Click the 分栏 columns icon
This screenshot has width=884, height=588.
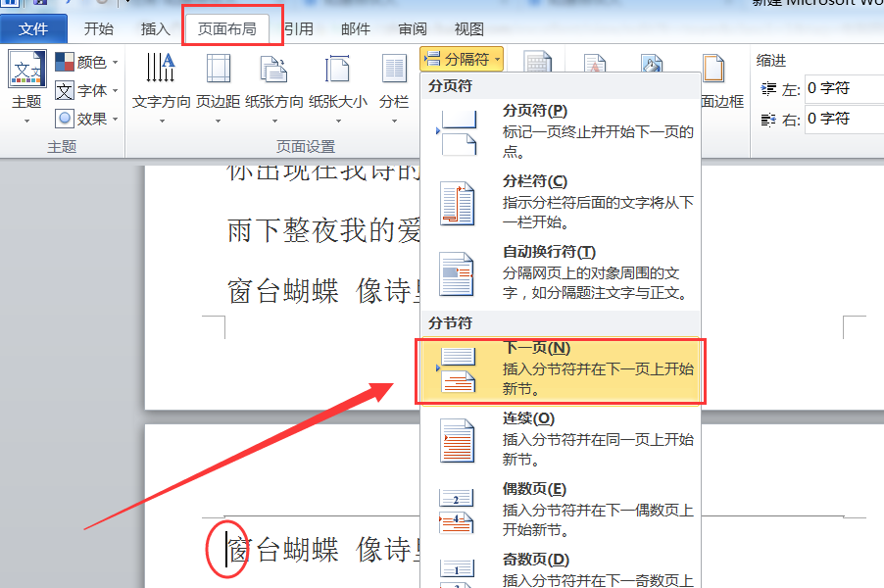(x=394, y=69)
